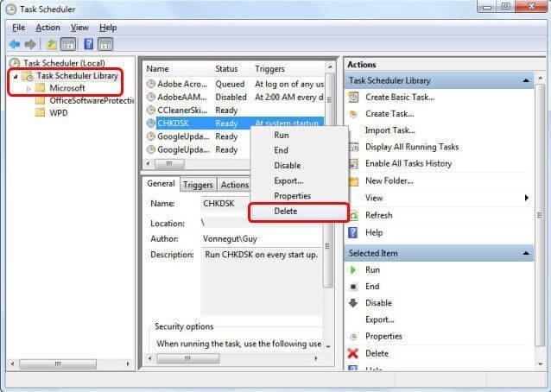Open the Help menu in the menu bar
This screenshot has width=551, height=392.
(x=108, y=28)
